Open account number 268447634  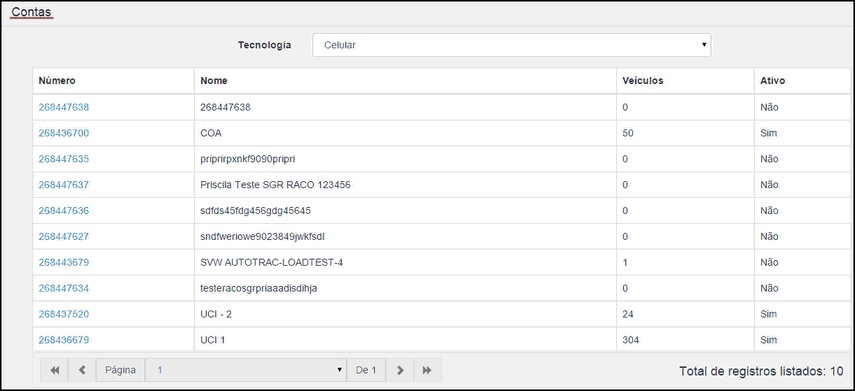coord(63,288)
